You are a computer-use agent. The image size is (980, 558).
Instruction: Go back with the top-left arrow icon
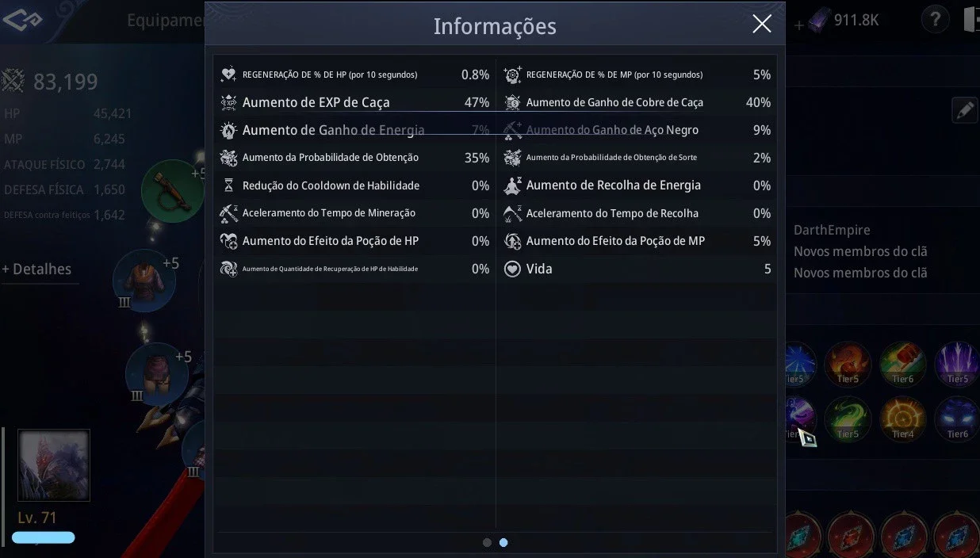coord(21,20)
